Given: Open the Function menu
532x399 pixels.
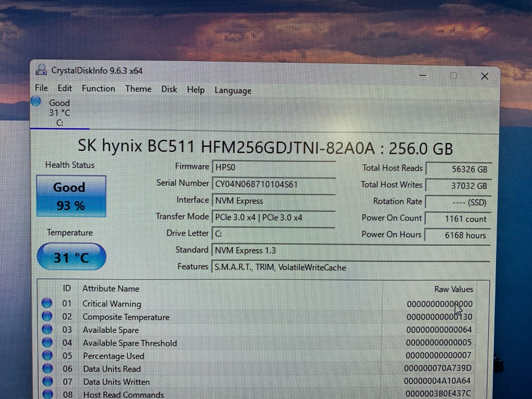Looking at the screenshot, I should pyautogui.click(x=98, y=88).
